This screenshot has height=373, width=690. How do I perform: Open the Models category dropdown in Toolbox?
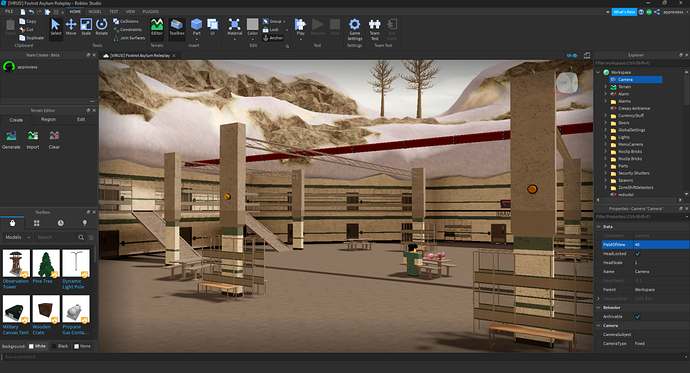coord(18,237)
